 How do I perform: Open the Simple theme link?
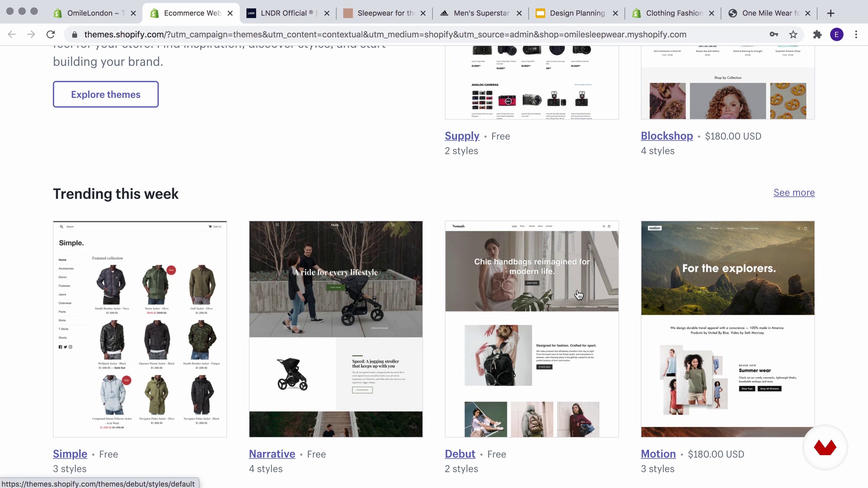(x=70, y=454)
